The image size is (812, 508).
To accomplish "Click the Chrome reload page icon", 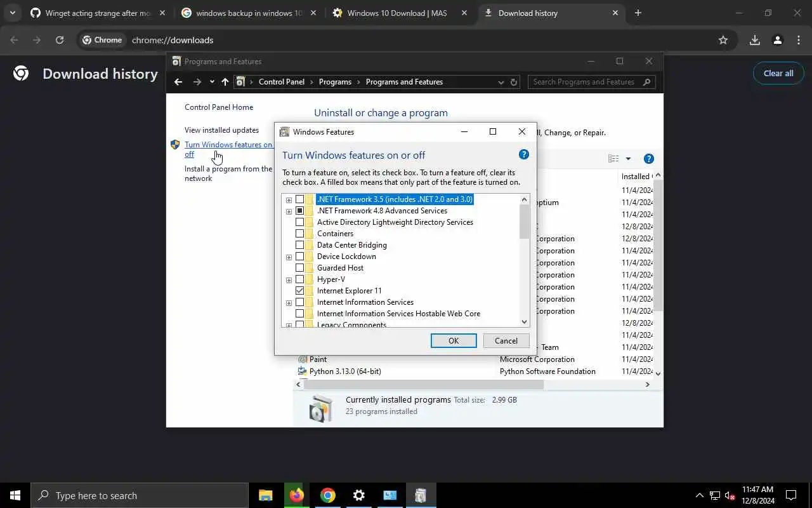I will point(60,40).
